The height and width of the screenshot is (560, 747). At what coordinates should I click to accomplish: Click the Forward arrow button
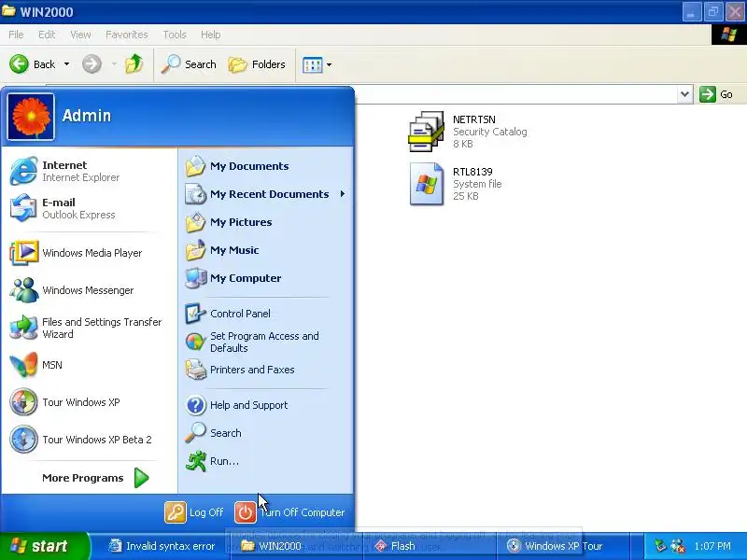pyautogui.click(x=92, y=64)
